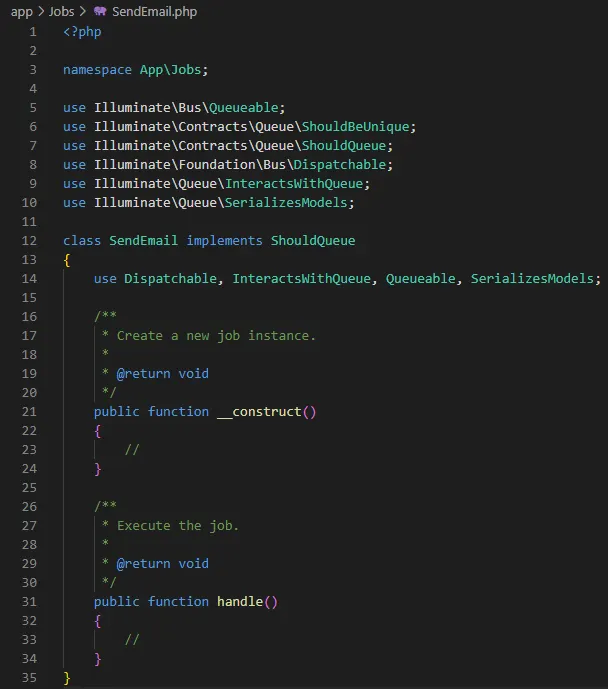
Task: Open the 'Jobs' breadcrumb segment
Action: (x=62, y=11)
